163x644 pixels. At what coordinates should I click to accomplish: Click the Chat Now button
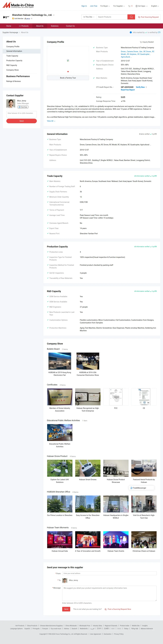pyautogui.click(x=23, y=107)
